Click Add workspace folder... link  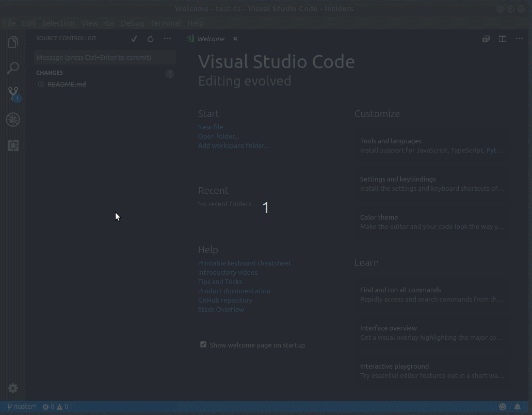click(233, 145)
